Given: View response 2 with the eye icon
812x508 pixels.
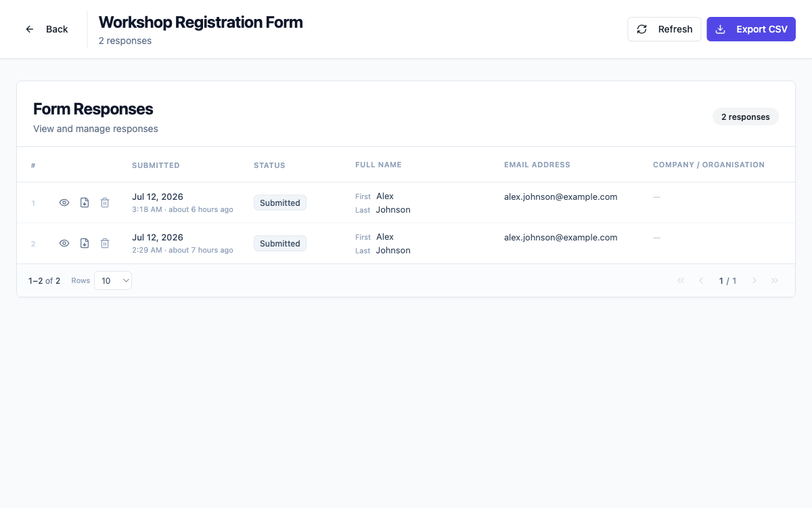Looking at the screenshot, I should point(64,243).
